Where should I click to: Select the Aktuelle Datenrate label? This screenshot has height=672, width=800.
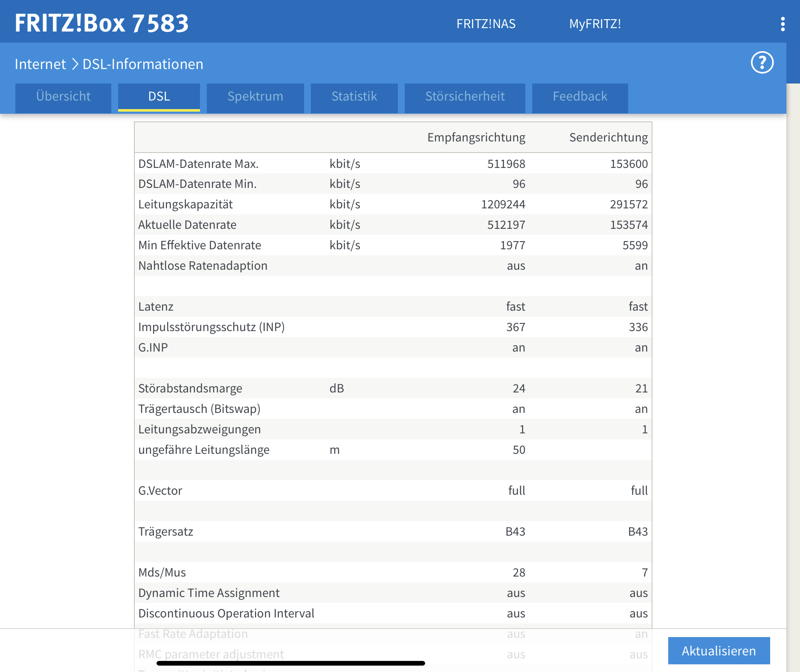click(187, 225)
